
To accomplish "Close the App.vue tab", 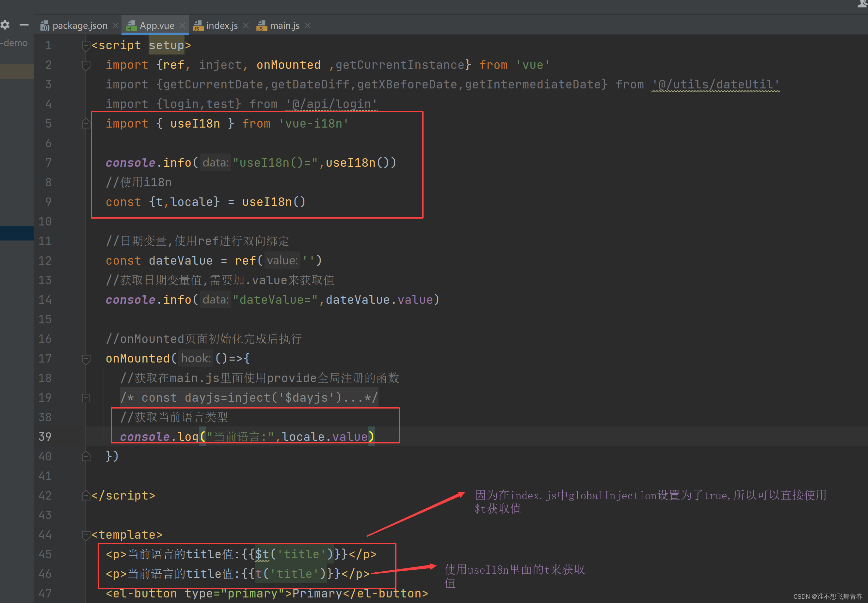I will pos(182,26).
